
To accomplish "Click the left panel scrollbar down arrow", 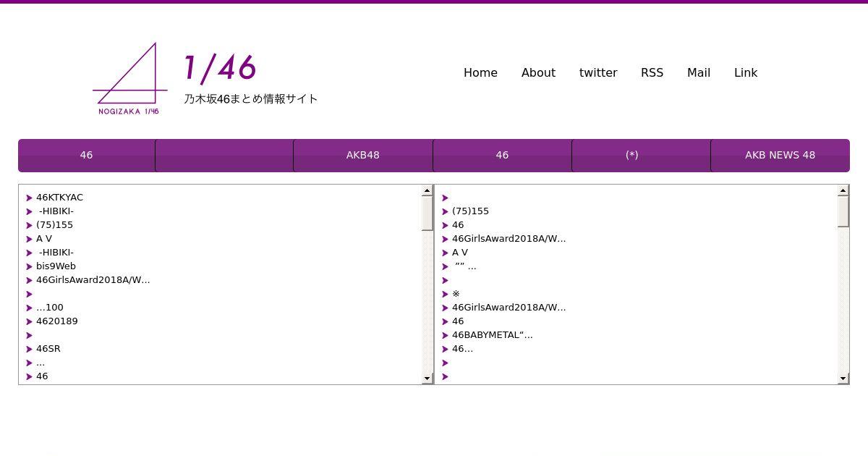I will pyautogui.click(x=427, y=379).
